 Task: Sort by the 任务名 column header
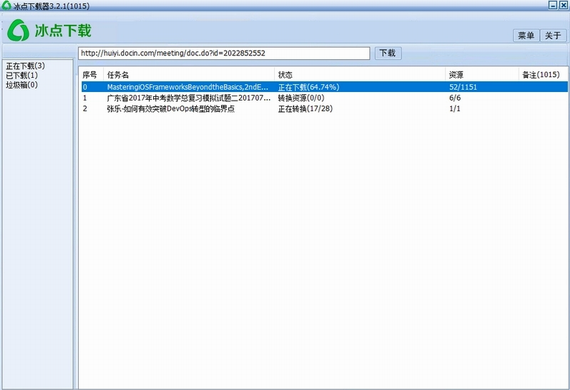189,75
